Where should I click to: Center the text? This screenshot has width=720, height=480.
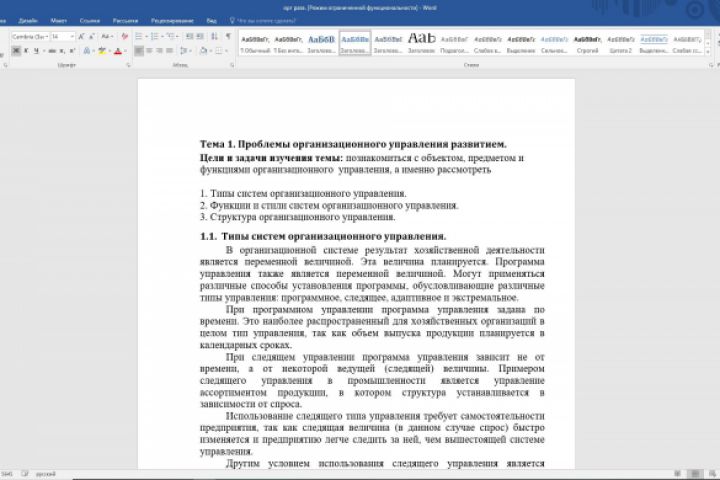click(x=149, y=51)
